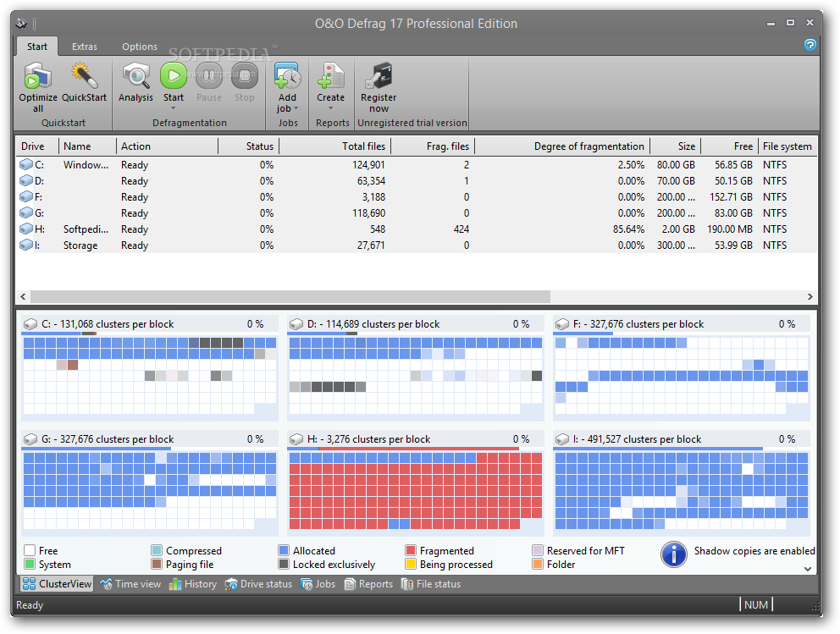This screenshot has height=634, width=840.
Task: Select drive G: icon in the list
Action: click(x=26, y=212)
